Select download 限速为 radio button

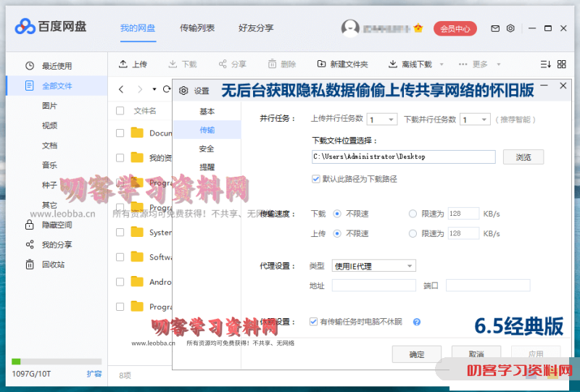413,214
